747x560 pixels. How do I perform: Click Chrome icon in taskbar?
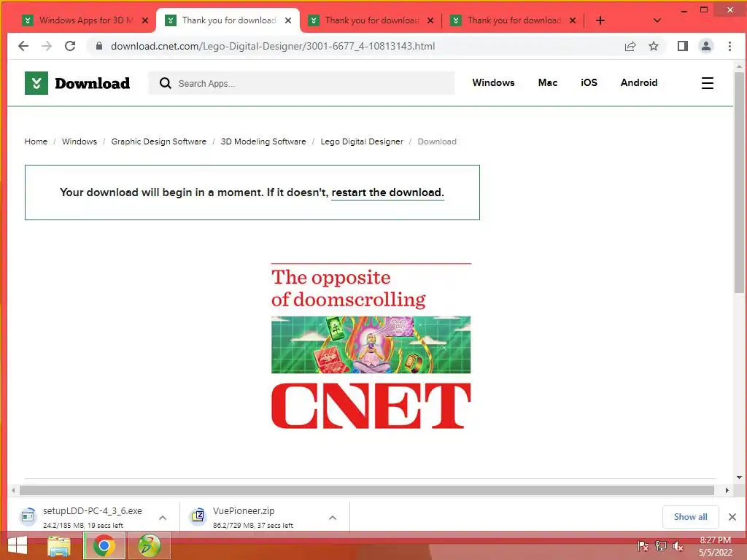coord(104,545)
